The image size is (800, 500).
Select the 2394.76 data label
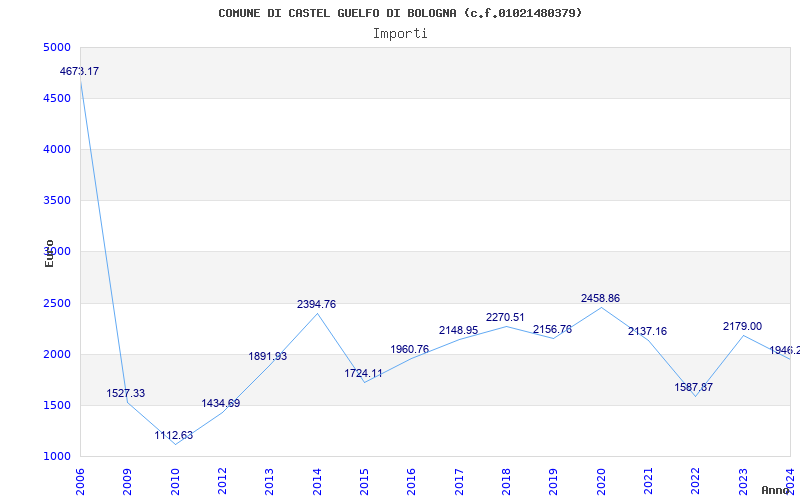[x=316, y=304]
